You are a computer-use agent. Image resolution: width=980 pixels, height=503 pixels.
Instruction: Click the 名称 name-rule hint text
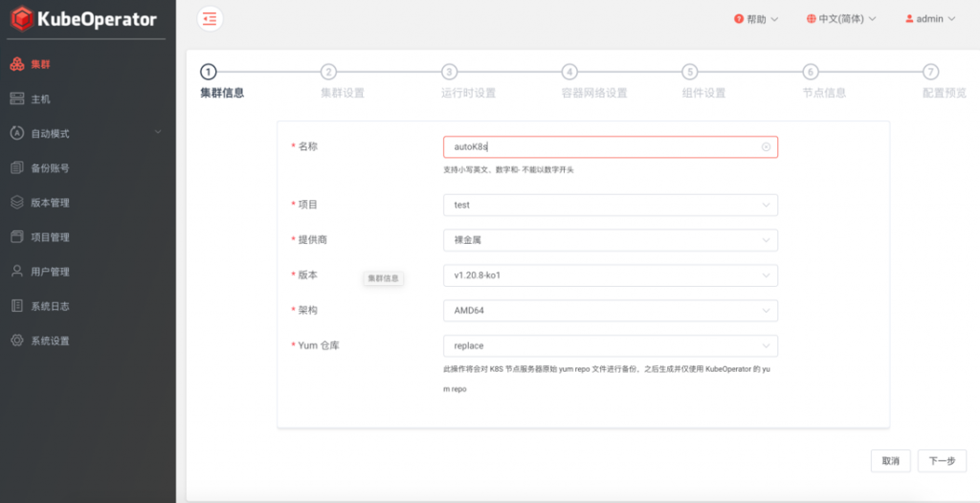click(x=508, y=170)
